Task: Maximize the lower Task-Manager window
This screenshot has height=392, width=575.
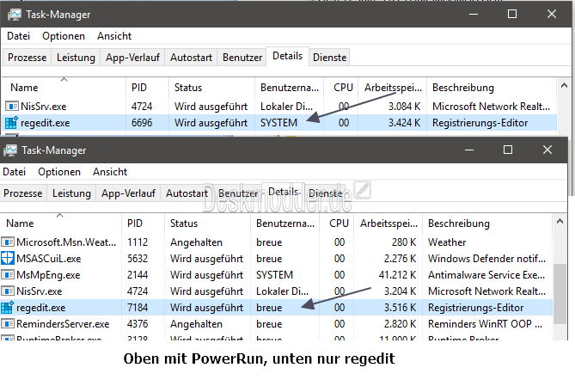Action: tap(507, 150)
